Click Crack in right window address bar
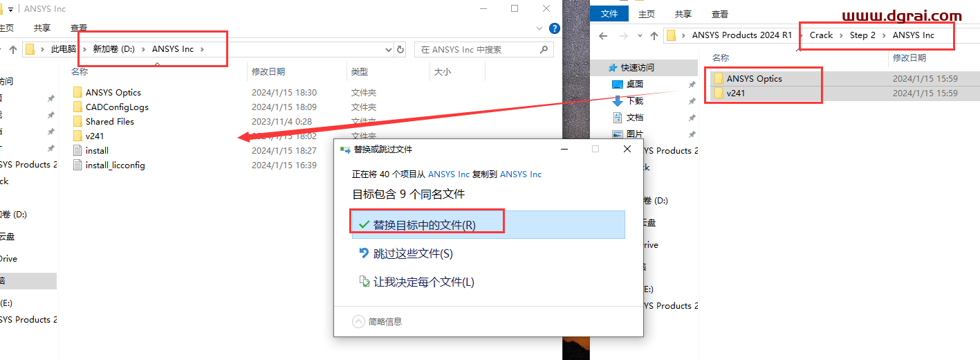The image size is (980, 360). (x=822, y=35)
